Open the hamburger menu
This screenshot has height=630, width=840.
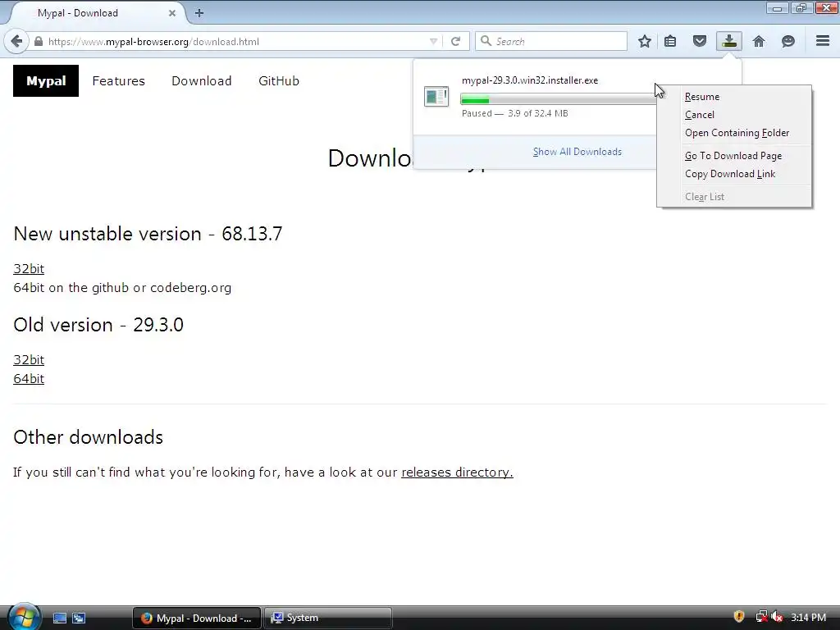[x=823, y=41]
